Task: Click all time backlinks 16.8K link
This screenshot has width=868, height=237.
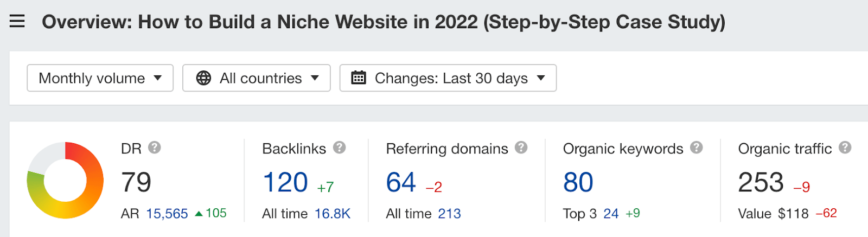Action: tap(333, 214)
